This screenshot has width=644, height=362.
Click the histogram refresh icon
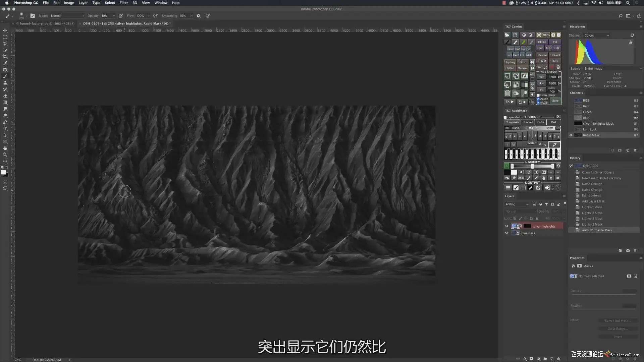(632, 35)
